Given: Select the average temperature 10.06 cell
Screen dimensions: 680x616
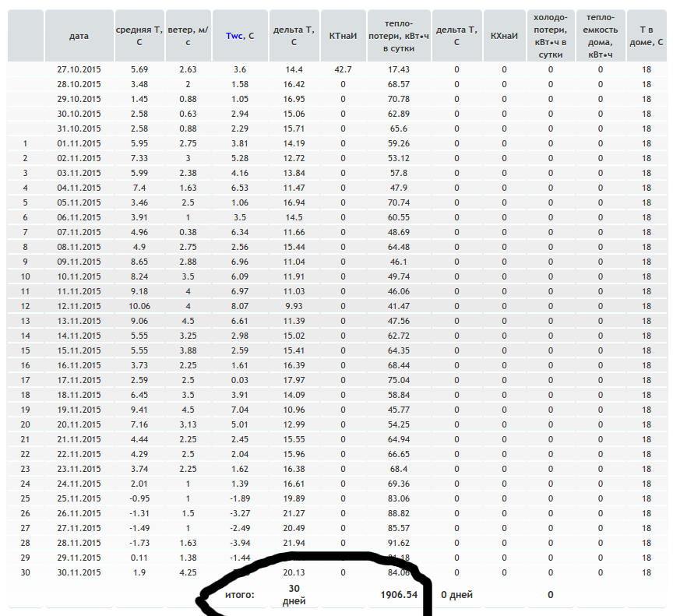Looking at the screenshot, I should (139, 306).
